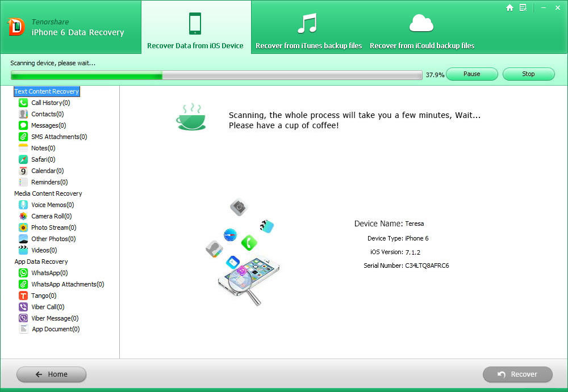Click the Safari compass icon
This screenshot has height=392, width=568.
(23, 159)
